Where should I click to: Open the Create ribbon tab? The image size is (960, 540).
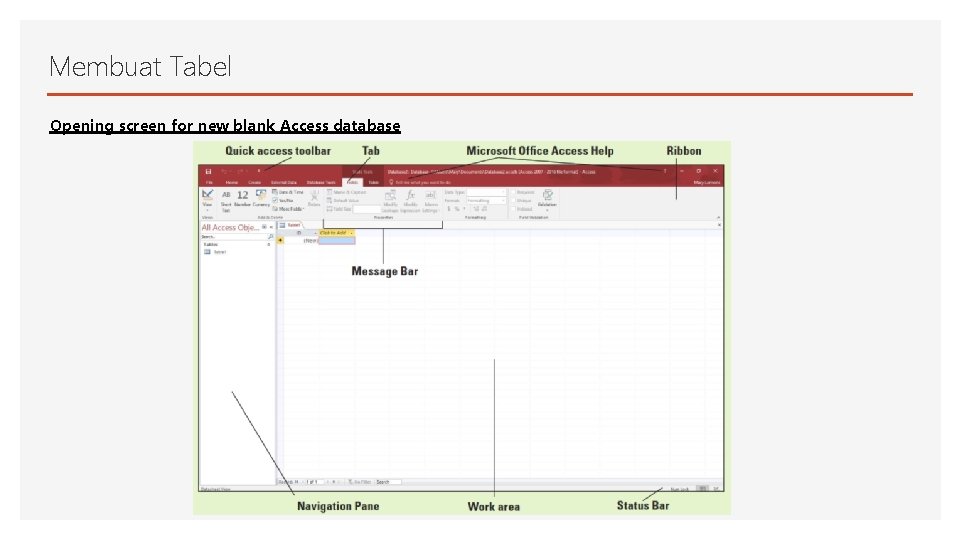(x=254, y=182)
